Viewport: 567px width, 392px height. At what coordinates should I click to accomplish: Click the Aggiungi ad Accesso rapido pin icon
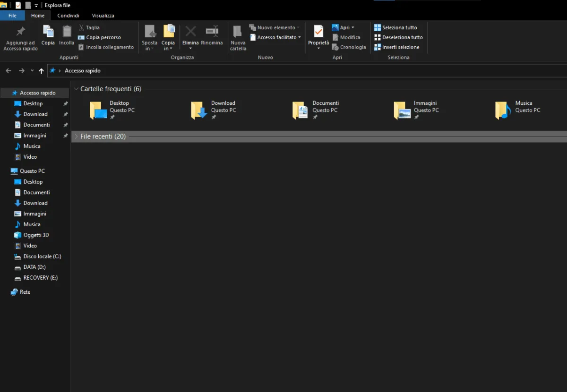click(x=21, y=32)
